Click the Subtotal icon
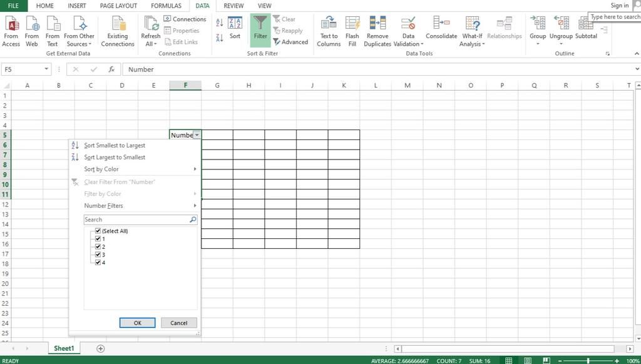Screen dimensions: 641x364 (x=586, y=23)
